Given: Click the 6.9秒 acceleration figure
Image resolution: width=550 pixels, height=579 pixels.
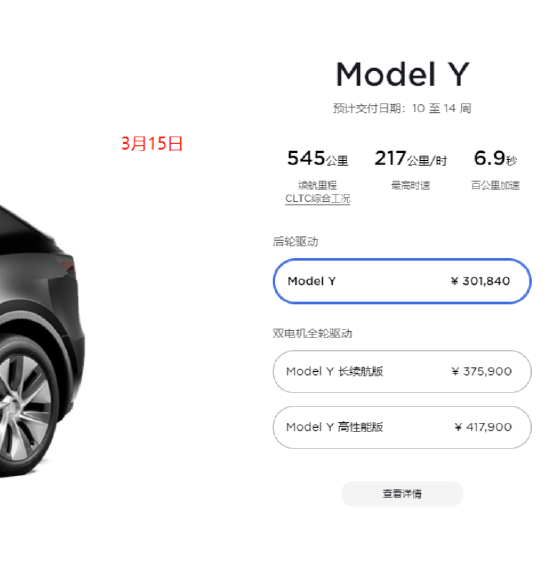Looking at the screenshot, I should [495, 158].
